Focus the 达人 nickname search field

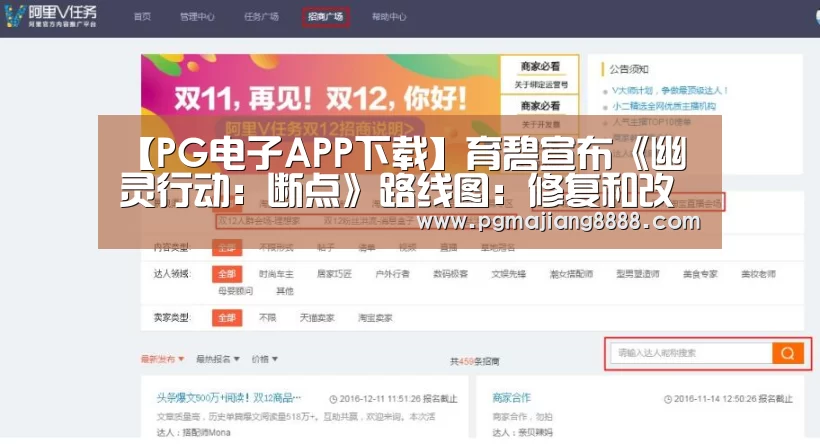click(x=691, y=353)
